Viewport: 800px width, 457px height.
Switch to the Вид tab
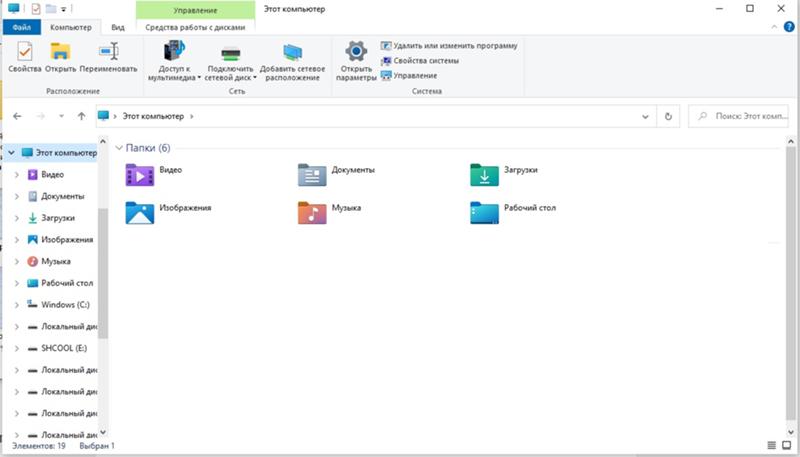tap(118, 28)
